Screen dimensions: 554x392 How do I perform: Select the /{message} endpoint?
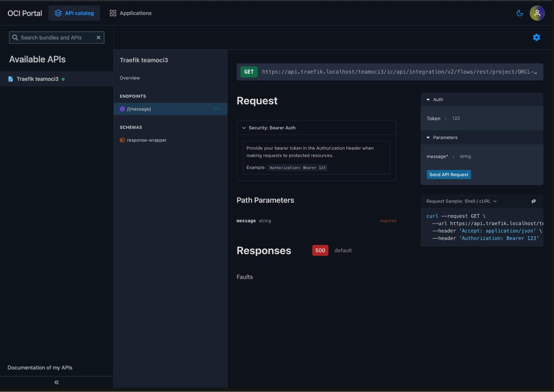pyautogui.click(x=170, y=109)
